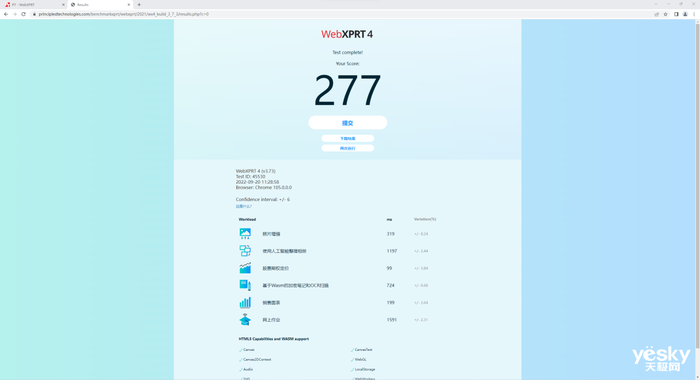This screenshot has width=700, height=380.
Task: Click the share page icon
Action: coord(657,14)
